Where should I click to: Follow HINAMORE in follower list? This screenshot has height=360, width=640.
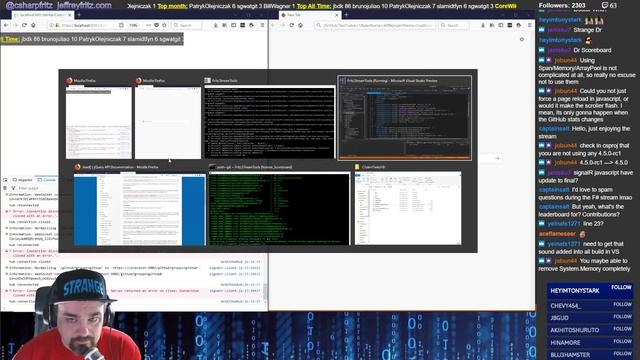tap(622, 341)
